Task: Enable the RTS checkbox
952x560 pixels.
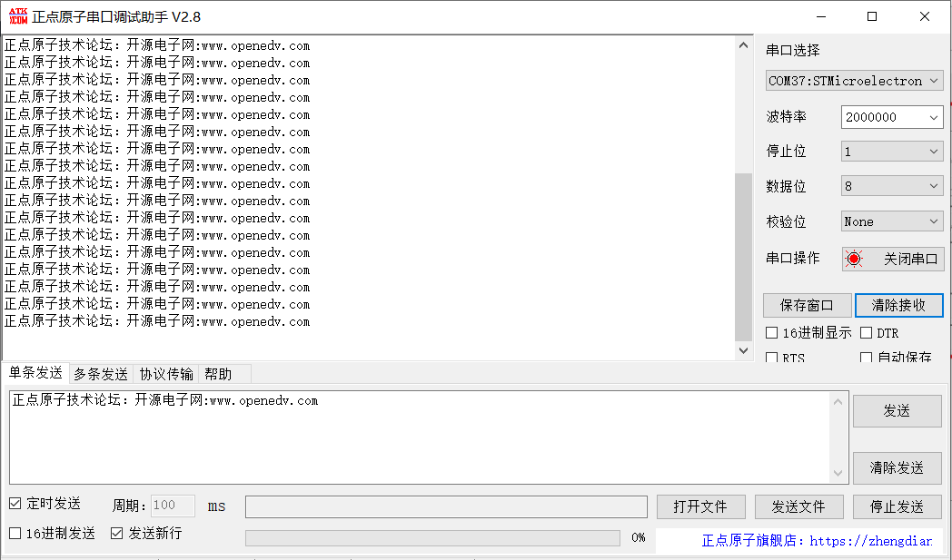Action: 773,358
